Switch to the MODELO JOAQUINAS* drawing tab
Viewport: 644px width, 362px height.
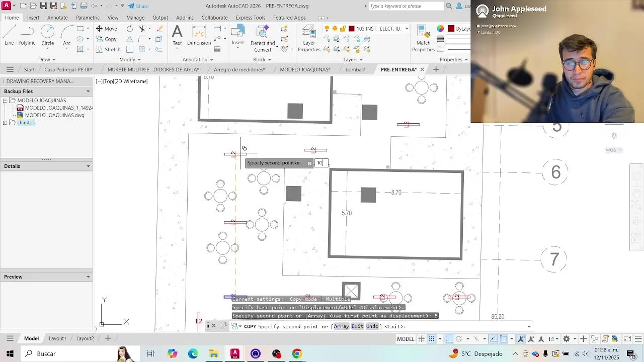pyautogui.click(x=305, y=69)
